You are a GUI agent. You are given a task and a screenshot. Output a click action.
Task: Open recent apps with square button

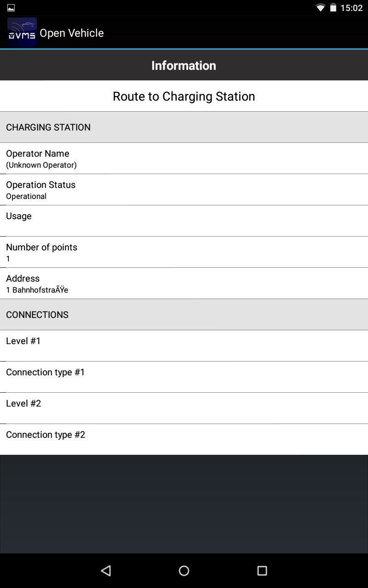point(262,571)
